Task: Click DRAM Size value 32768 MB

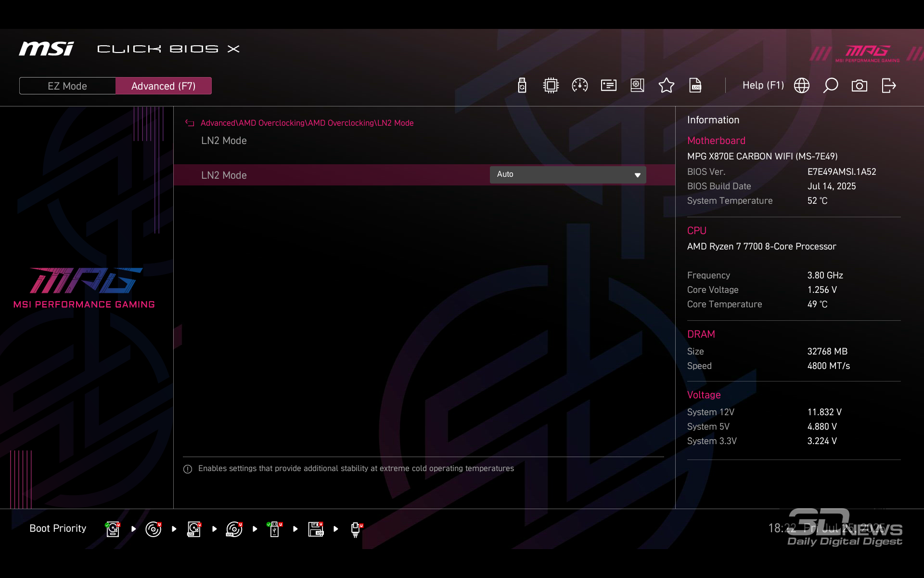Action: coord(827,352)
